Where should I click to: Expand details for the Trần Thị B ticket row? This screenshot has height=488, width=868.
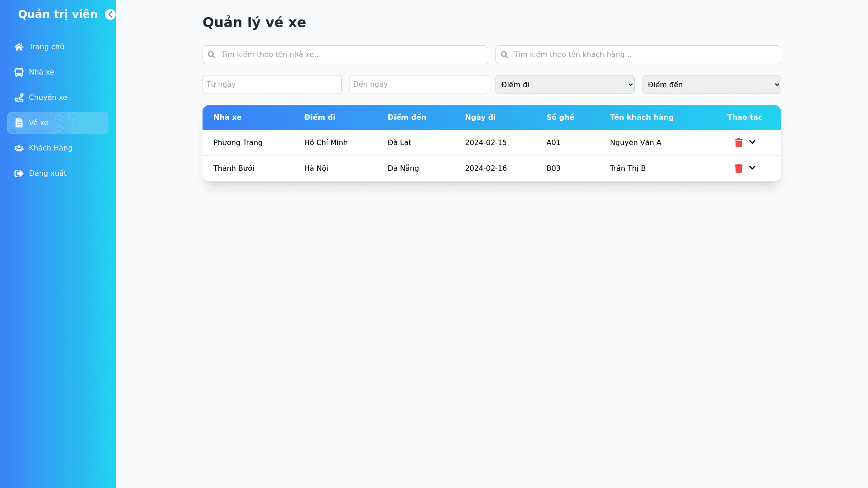coord(752,168)
